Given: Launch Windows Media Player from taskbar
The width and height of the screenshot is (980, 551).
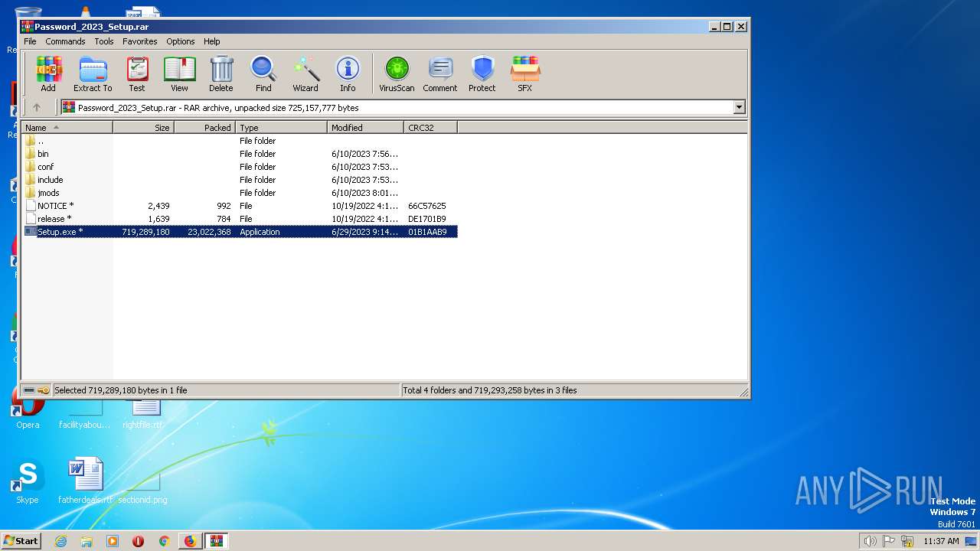Looking at the screenshot, I should coord(113,541).
